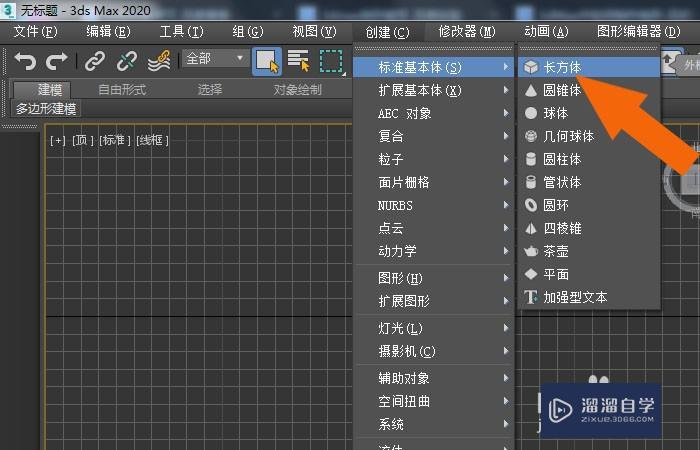Click the Undo arrow icon

pos(25,61)
